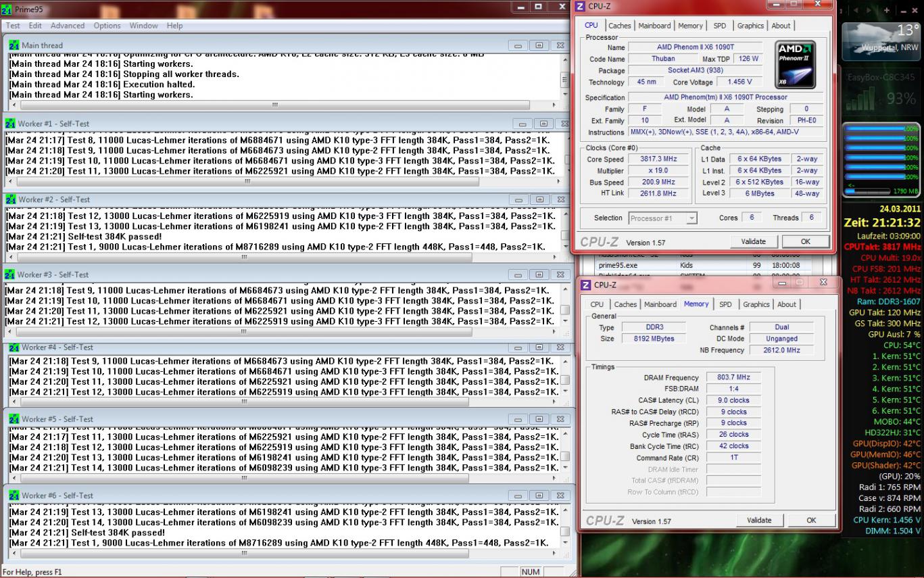Click the NB Frequency value 2612.0 MHz

(x=782, y=350)
